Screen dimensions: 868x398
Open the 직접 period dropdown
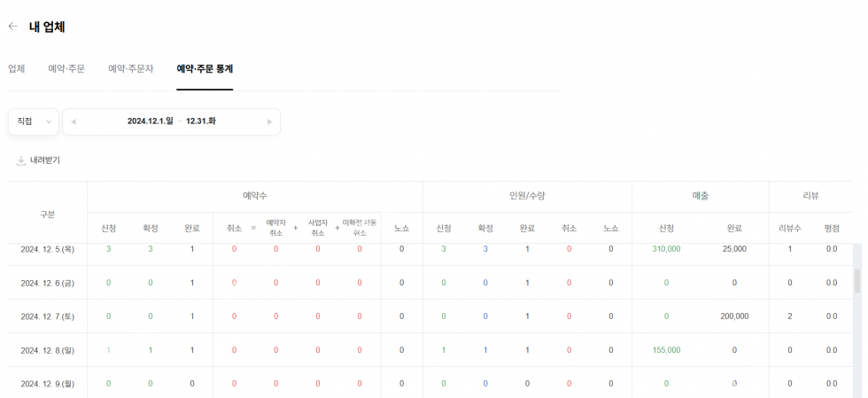[x=33, y=121]
